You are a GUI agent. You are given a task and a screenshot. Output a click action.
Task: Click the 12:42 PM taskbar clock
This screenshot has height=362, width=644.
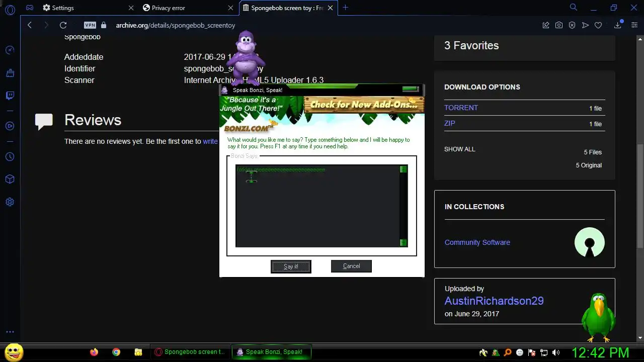pyautogui.click(x=601, y=352)
